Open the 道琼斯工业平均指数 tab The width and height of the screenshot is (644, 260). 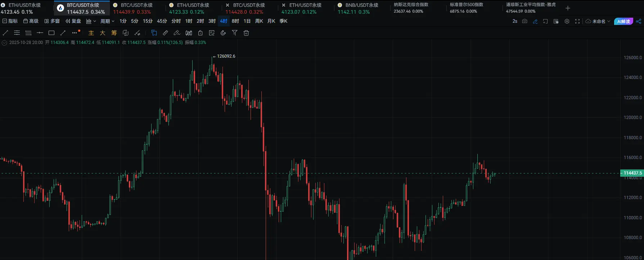(x=531, y=8)
